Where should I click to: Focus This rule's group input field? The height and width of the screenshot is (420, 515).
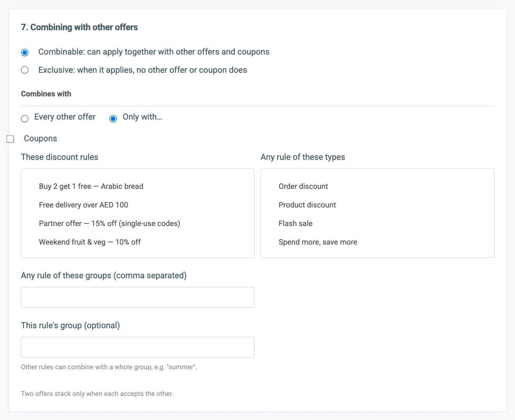tap(138, 347)
